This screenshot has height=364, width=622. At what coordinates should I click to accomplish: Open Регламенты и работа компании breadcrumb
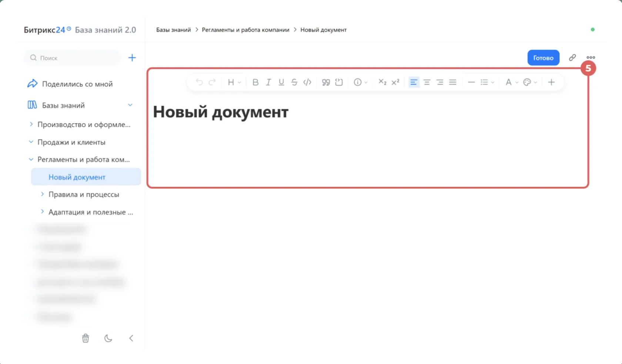click(245, 30)
